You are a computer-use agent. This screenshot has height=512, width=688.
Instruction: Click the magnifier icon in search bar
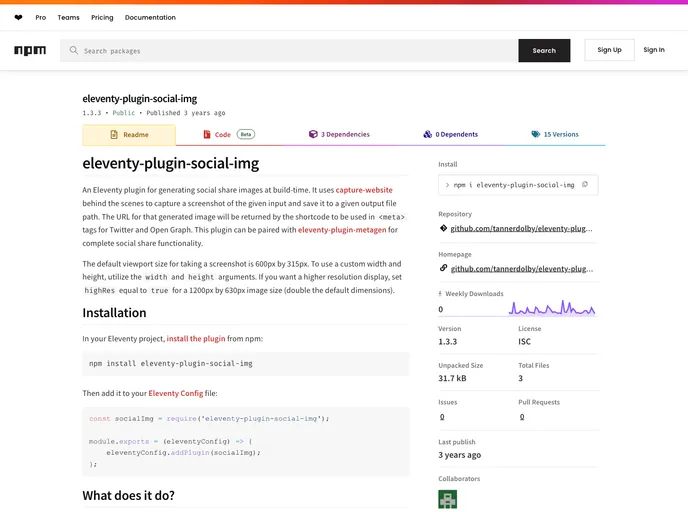click(x=74, y=50)
